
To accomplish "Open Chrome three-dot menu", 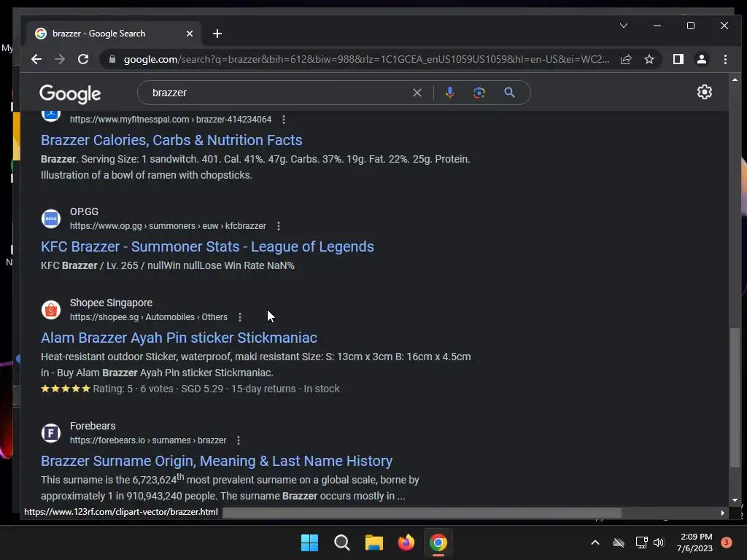I will 725,59.
